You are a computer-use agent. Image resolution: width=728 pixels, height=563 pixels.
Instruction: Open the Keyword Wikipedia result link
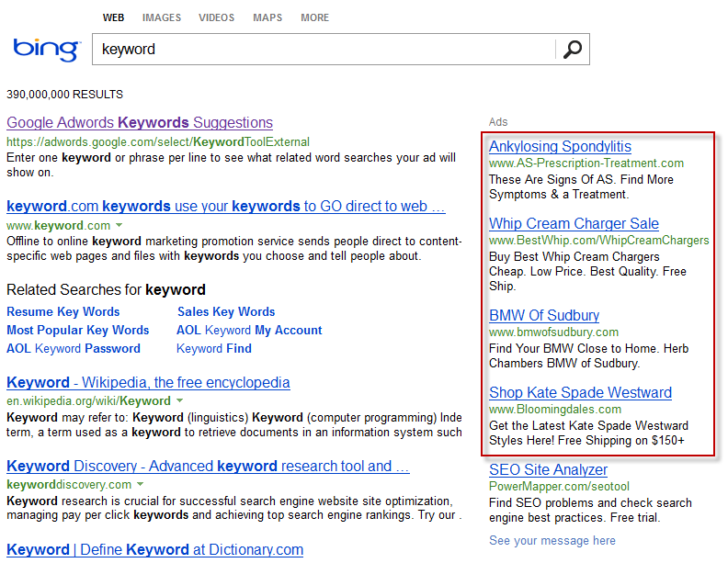coord(148,383)
